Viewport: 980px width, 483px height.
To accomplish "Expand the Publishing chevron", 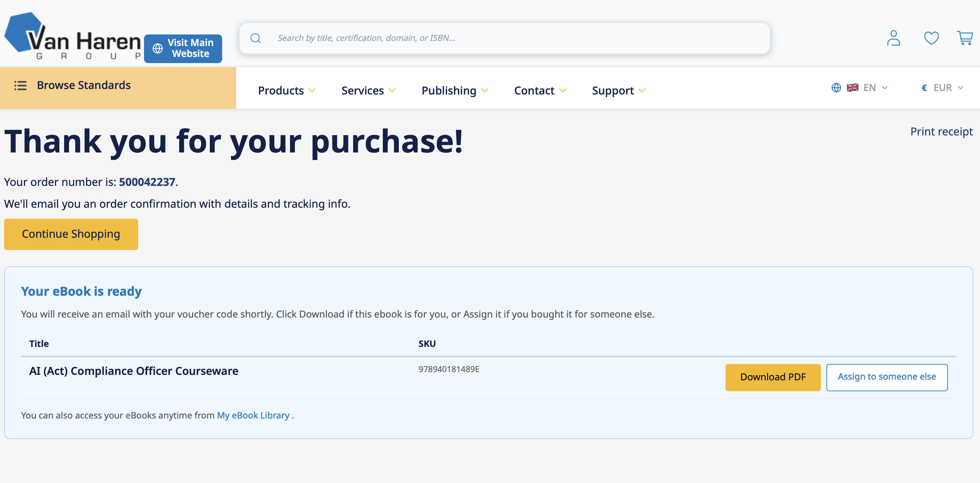I will [485, 90].
